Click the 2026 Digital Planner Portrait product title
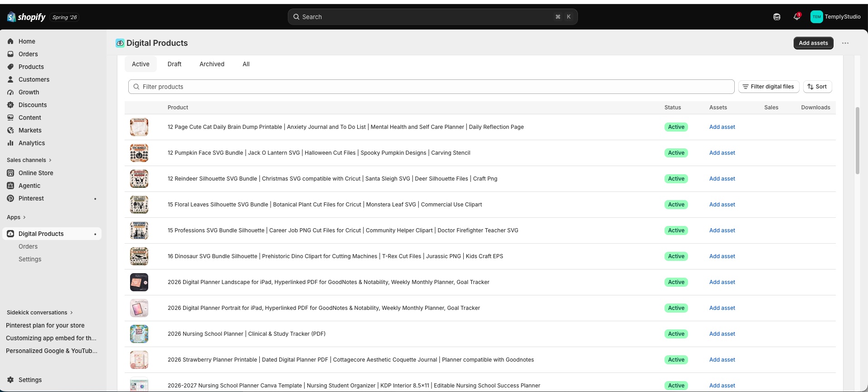Screen dimensions: 868x392 tap(324, 308)
